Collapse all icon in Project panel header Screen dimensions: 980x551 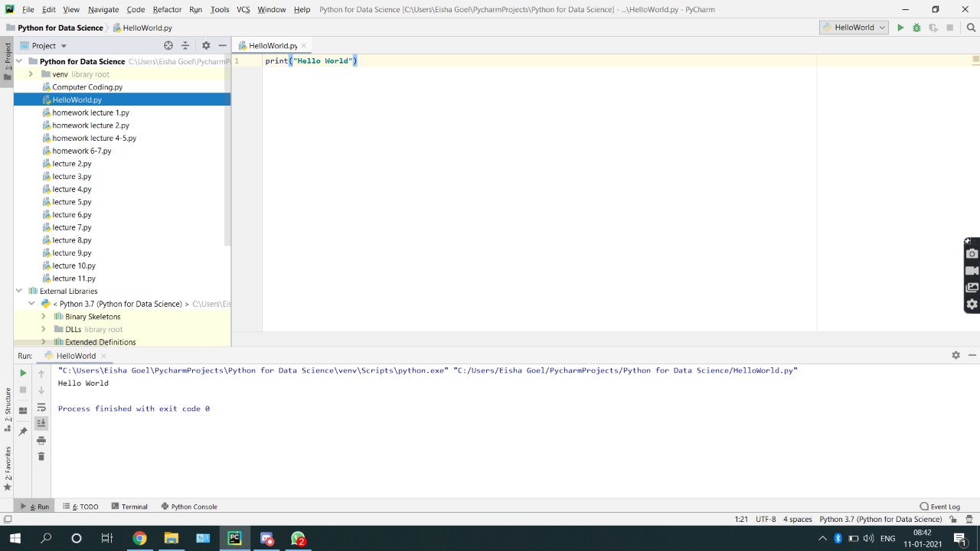pos(185,45)
